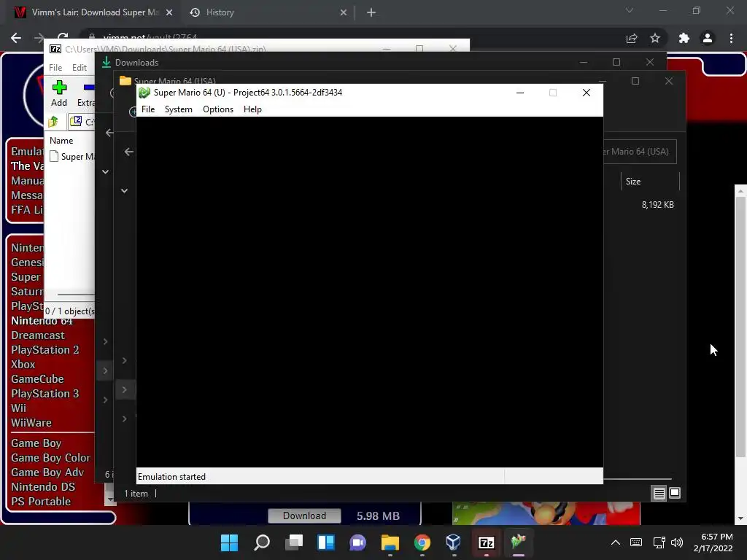Open the WiiWare link
The width and height of the screenshot is (747, 560).
pos(31,423)
